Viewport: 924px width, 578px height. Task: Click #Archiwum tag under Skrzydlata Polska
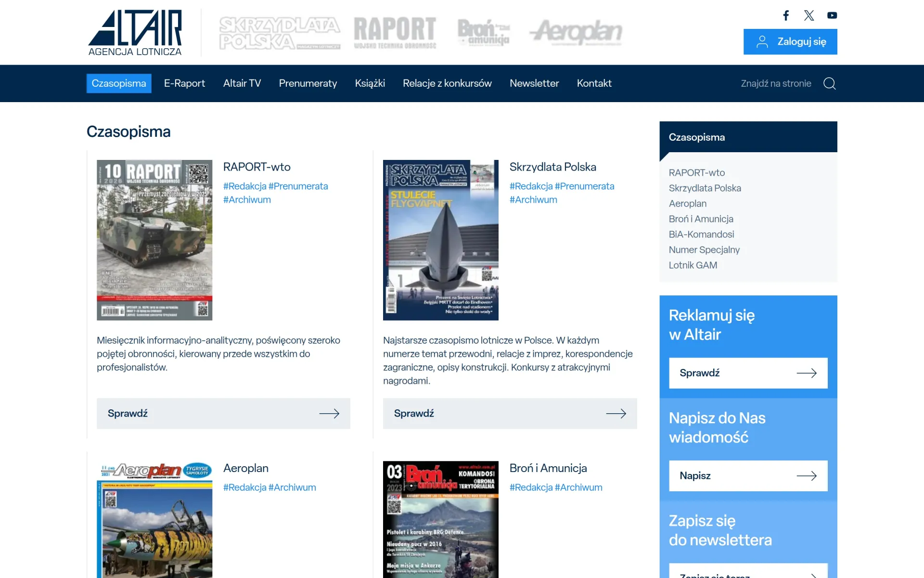point(533,200)
